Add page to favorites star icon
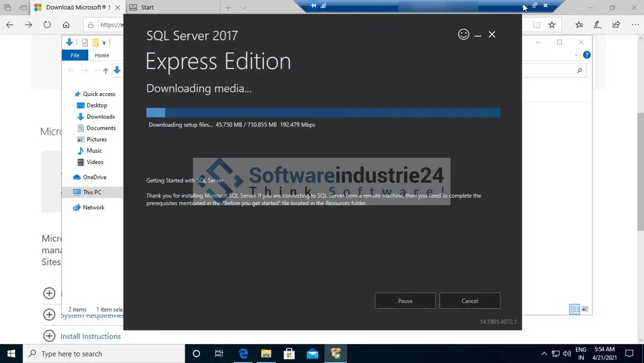This screenshot has height=363, width=644. point(552,25)
